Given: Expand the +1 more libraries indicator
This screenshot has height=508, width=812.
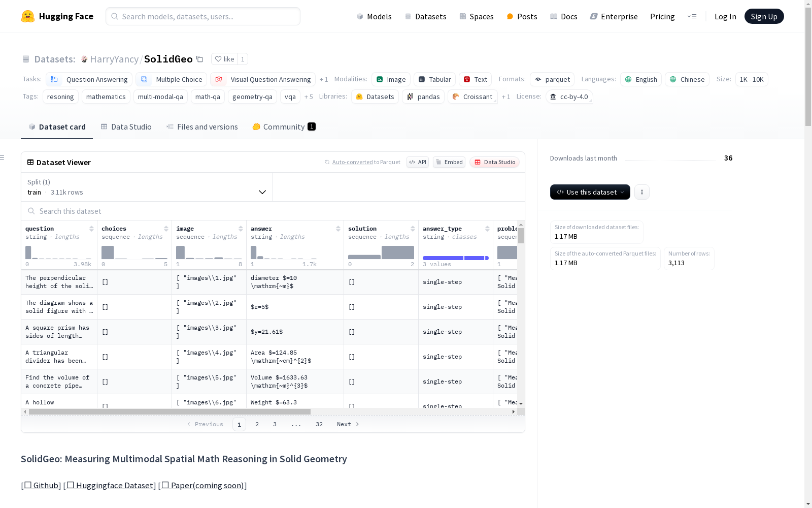Looking at the screenshot, I should [506, 97].
